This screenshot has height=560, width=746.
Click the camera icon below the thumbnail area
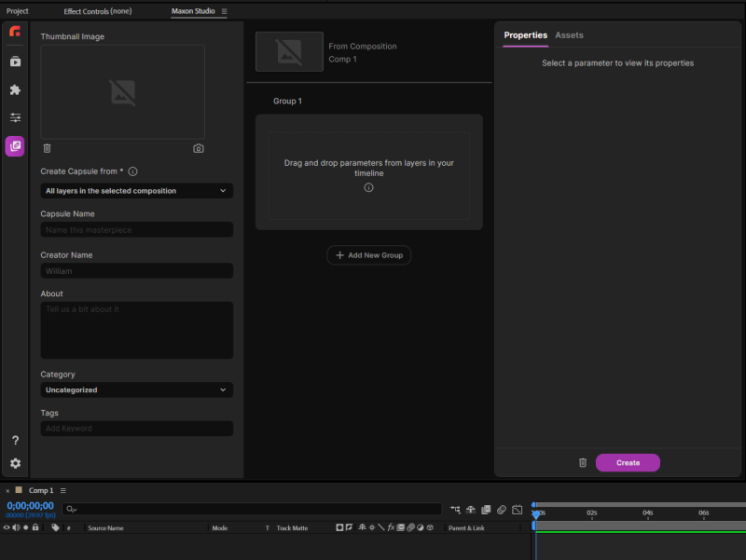198,147
